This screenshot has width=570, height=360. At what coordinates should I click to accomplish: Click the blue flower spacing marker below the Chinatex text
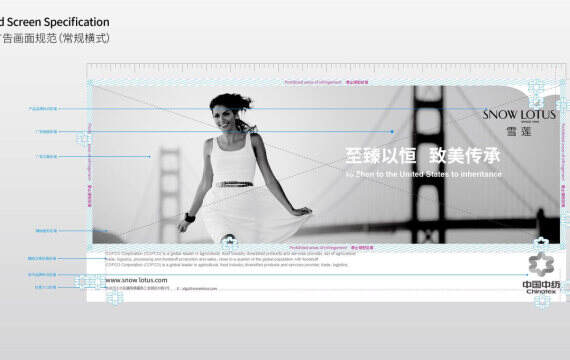[542, 302]
